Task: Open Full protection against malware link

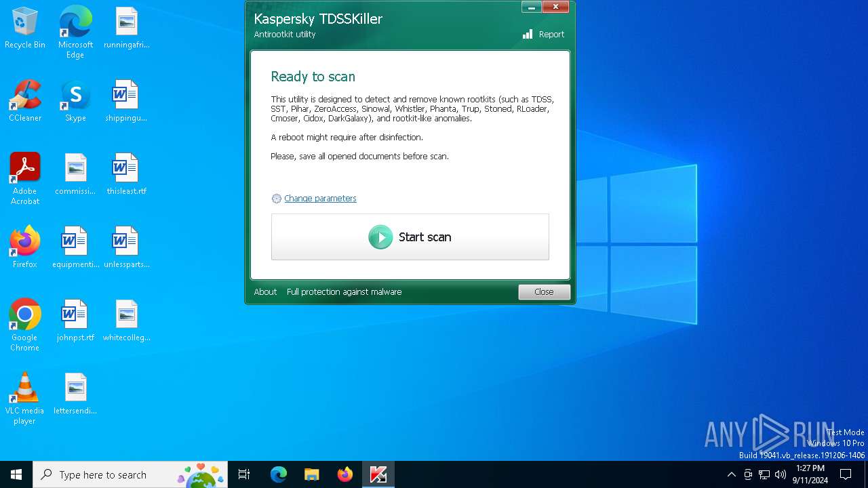Action: pyautogui.click(x=344, y=292)
